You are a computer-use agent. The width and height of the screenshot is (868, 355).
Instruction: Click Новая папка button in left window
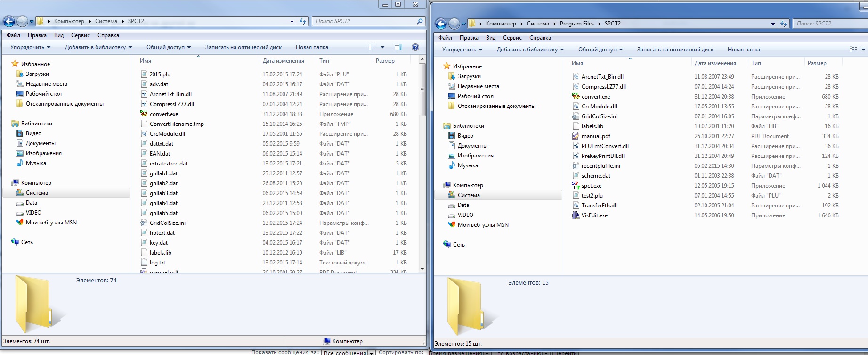312,47
